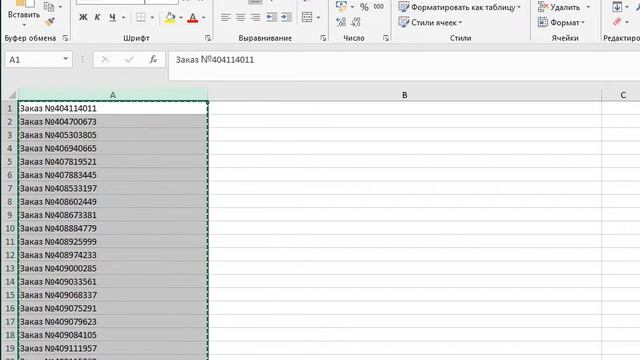
Task: Select column B header
Action: pos(404,95)
